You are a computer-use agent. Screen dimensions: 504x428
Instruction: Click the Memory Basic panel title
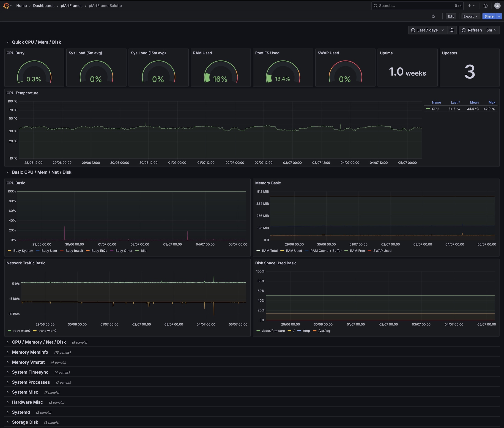268,183
